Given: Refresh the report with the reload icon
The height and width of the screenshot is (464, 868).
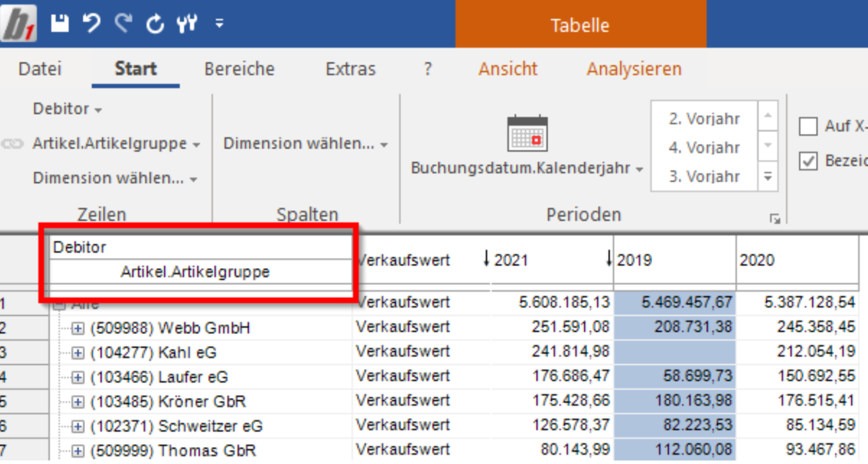Looking at the screenshot, I should pos(154,24).
